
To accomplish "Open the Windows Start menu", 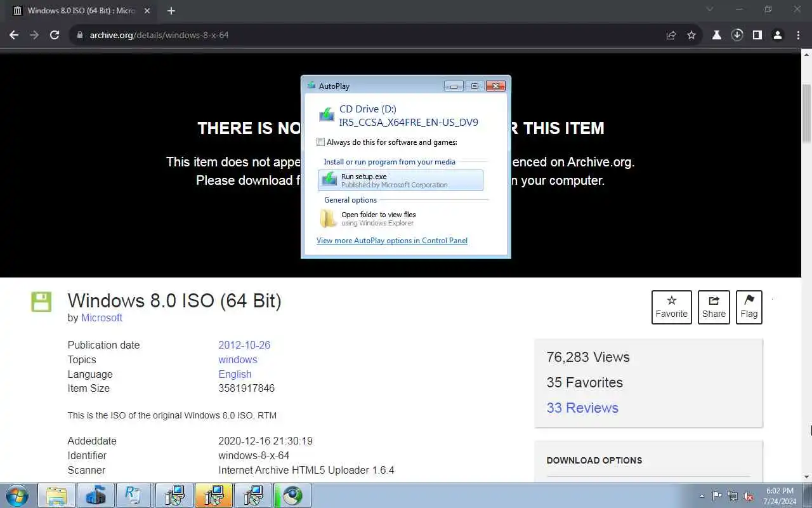I will pyautogui.click(x=17, y=495).
